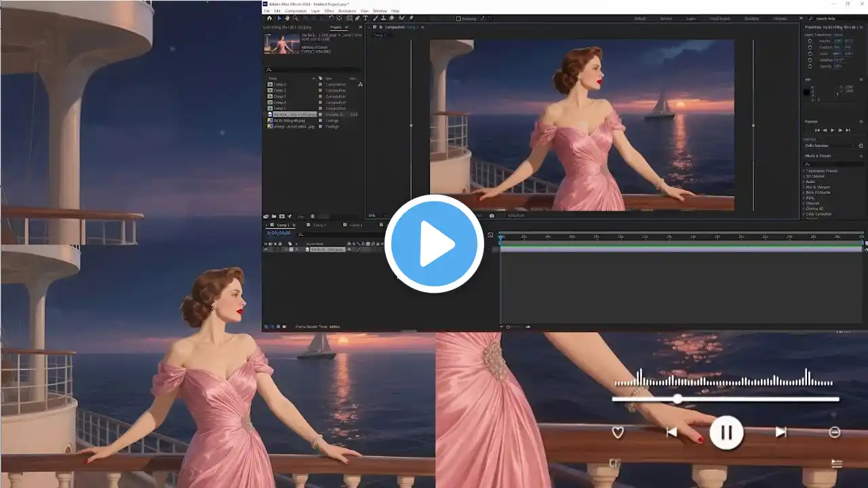Select the Roto Brush tool
868x488 pixels.
tap(401, 18)
